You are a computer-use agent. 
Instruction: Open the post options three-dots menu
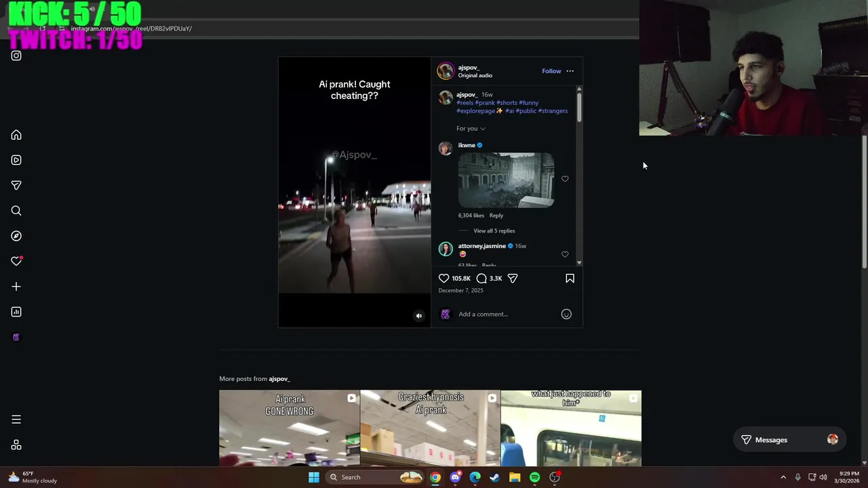pyautogui.click(x=570, y=71)
